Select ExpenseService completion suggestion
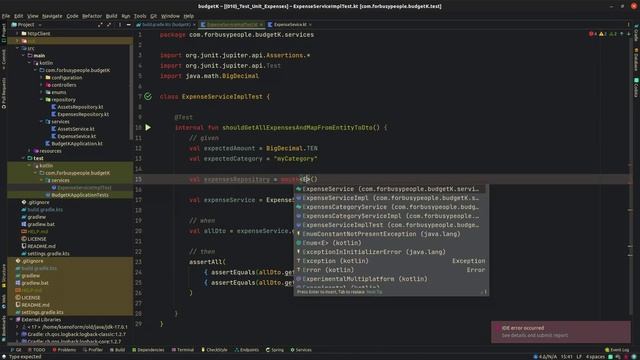 click(x=391, y=189)
